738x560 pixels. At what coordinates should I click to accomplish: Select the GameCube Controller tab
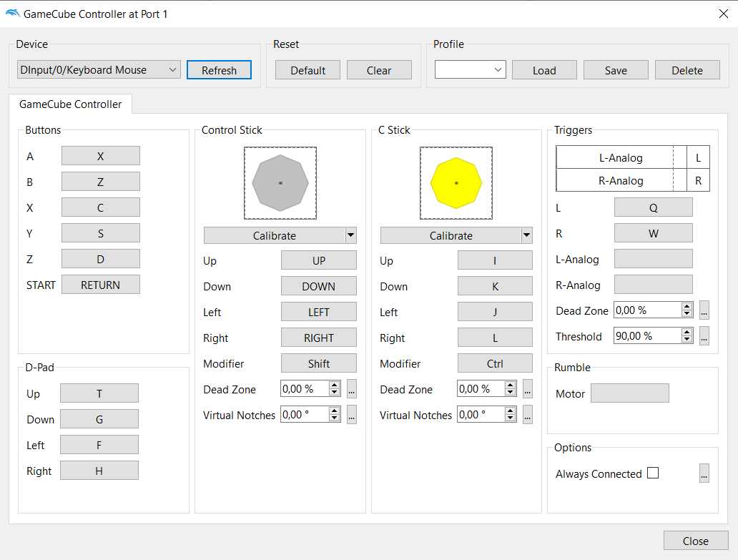tap(70, 104)
